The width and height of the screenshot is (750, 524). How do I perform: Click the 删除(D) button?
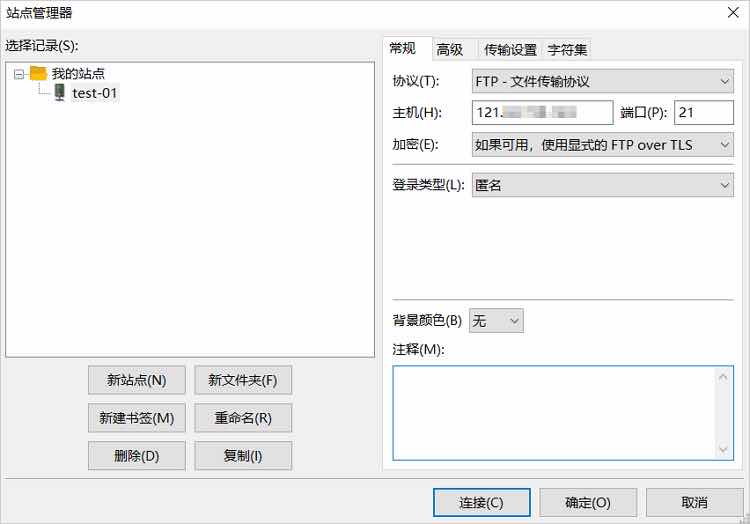point(136,456)
